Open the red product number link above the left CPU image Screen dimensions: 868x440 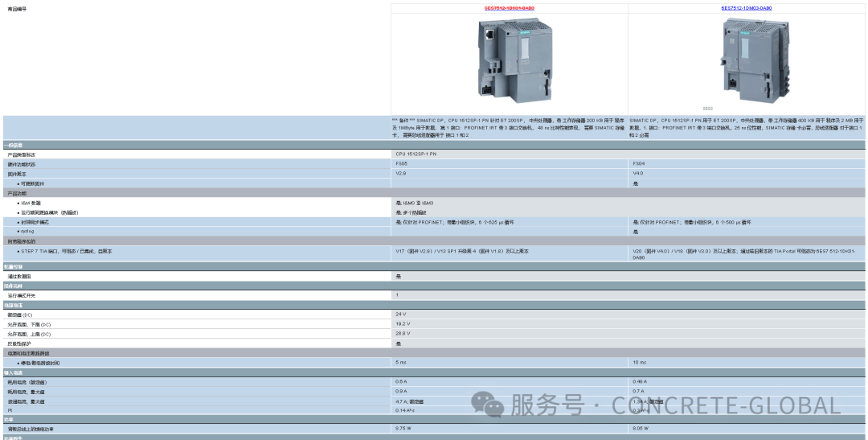pos(510,8)
